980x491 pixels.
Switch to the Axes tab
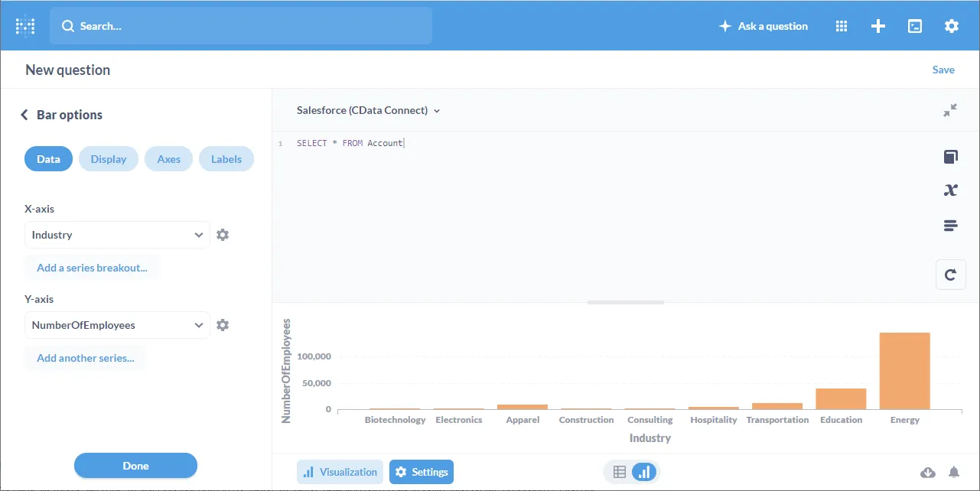click(168, 159)
